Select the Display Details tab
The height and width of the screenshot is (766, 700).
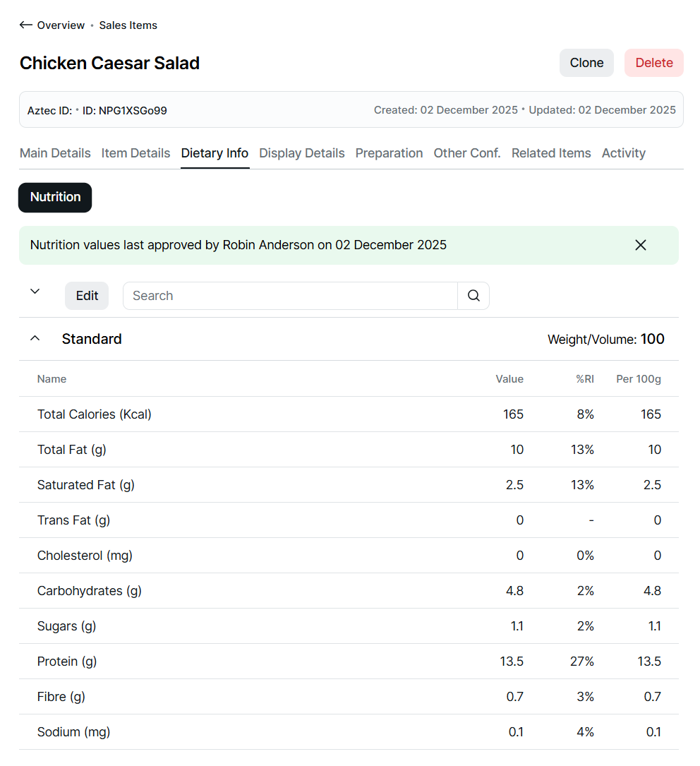[302, 153]
